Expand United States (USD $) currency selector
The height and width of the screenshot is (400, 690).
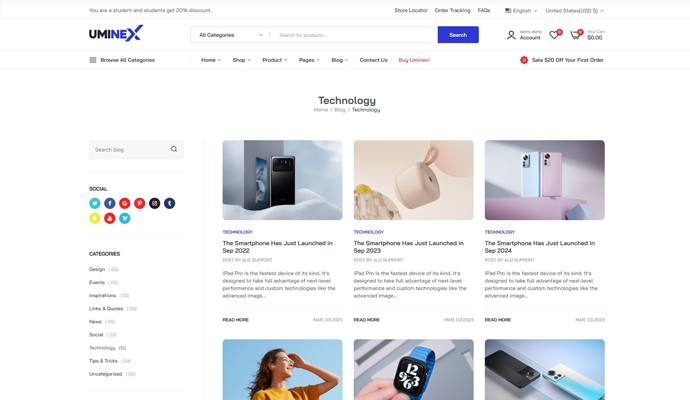pos(575,11)
